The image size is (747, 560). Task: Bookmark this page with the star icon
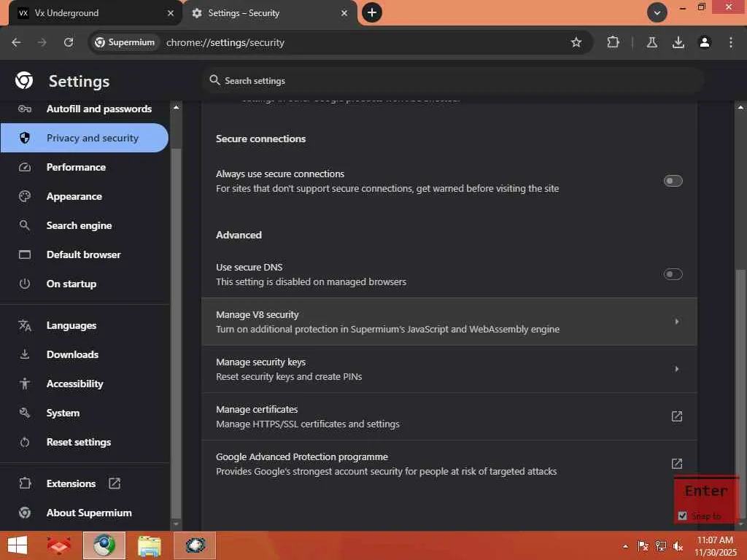(x=576, y=42)
